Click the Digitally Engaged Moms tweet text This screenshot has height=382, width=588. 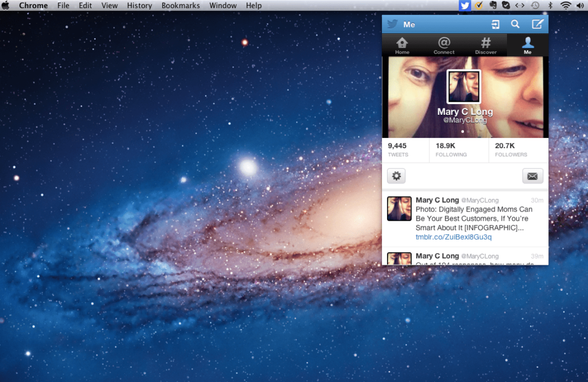pyautogui.click(x=474, y=218)
